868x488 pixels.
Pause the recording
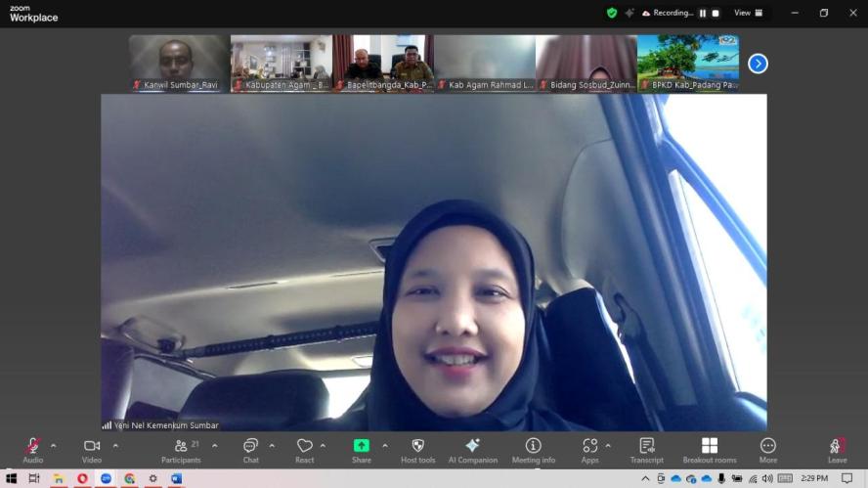click(x=702, y=13)
